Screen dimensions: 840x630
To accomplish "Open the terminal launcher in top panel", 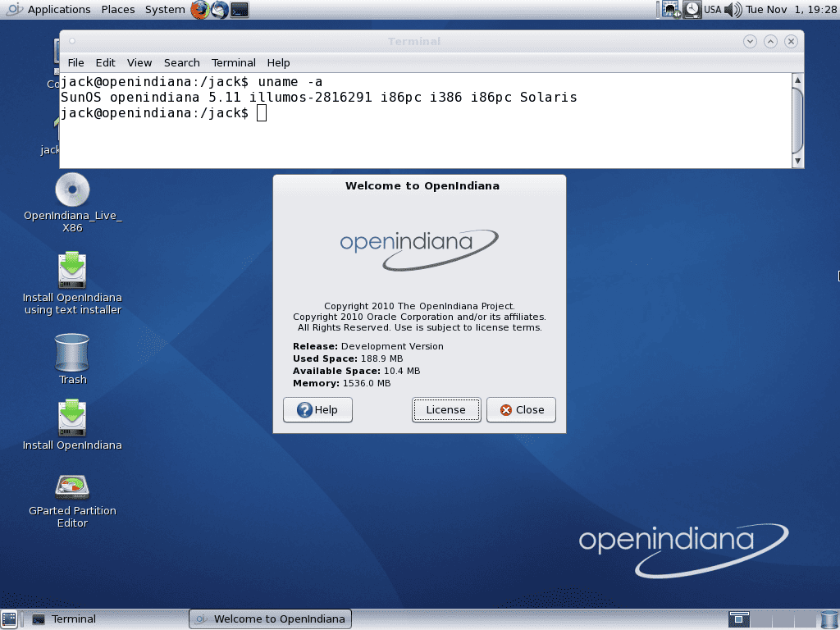I will pos(240,10).
